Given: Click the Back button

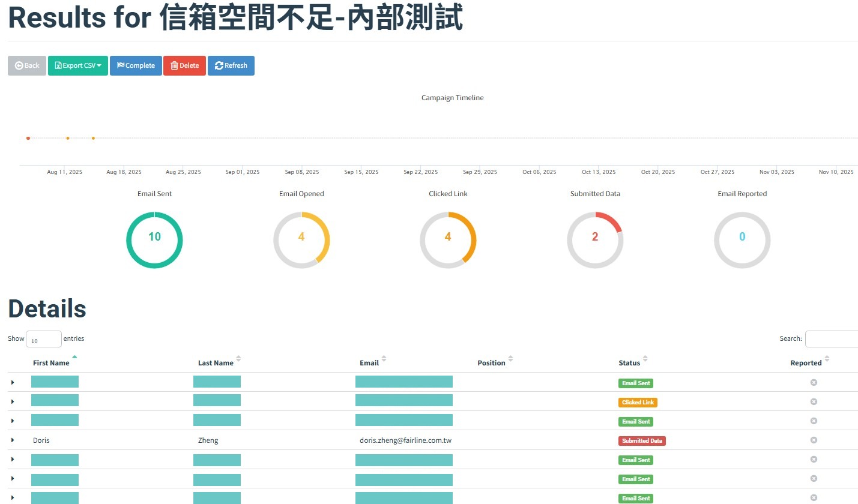Looking at the screenshot, I should point(27,65).
